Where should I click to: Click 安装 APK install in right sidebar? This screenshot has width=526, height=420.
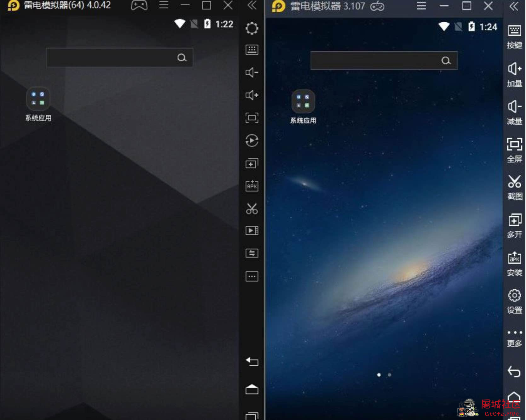click(514, 264)
